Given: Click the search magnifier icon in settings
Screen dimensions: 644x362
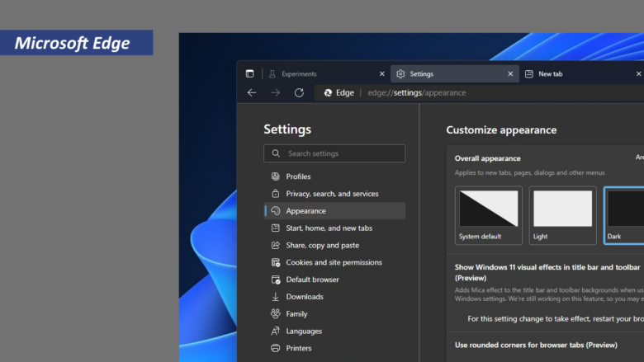Looking at the screenshot, I should pyautogui.click(x=276, y=153).
